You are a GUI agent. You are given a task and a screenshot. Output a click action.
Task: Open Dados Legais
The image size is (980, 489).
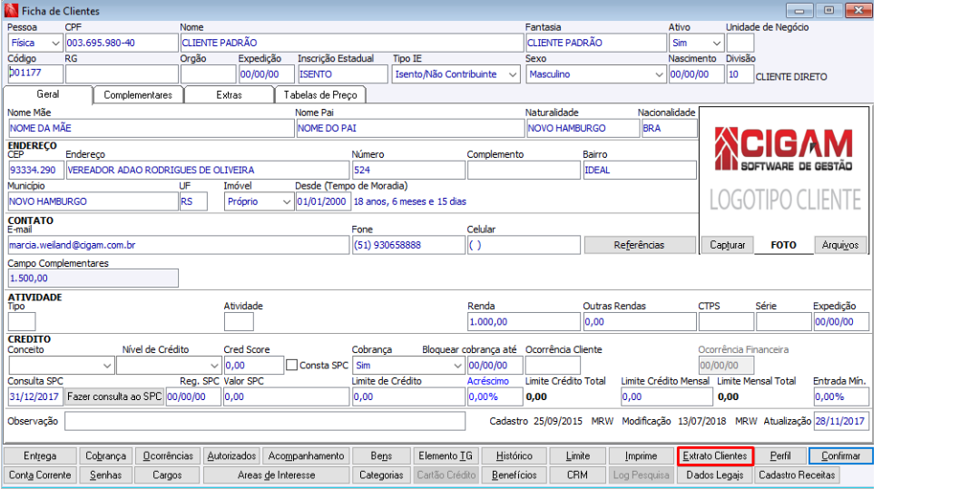tap(716, 474)
